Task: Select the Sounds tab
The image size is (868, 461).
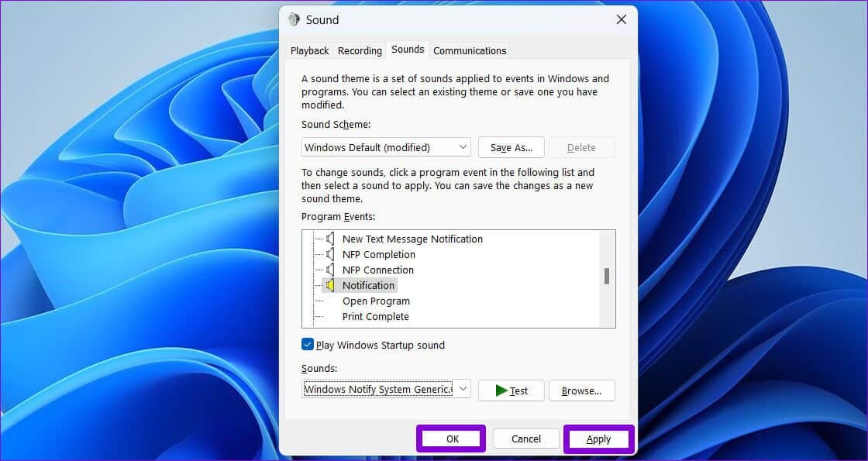Action: pos(408,50)
